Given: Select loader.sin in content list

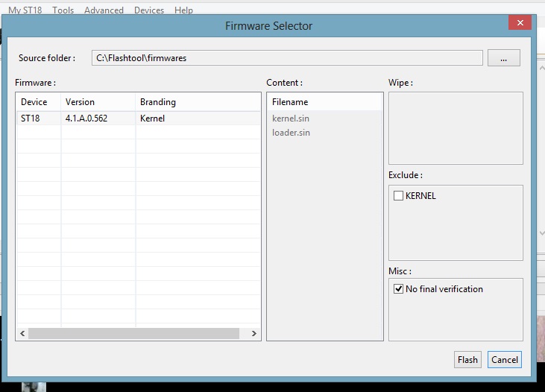Looking at the screenshot, I should [291, 133].
